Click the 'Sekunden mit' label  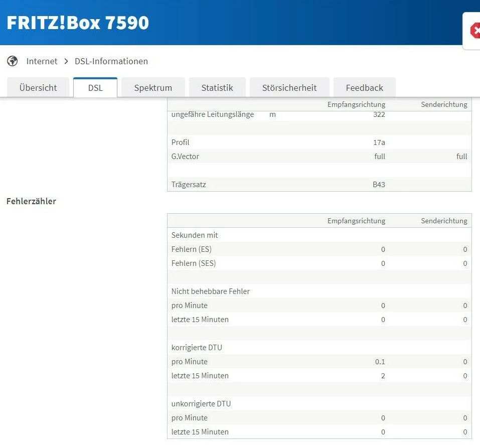[195, 235]
